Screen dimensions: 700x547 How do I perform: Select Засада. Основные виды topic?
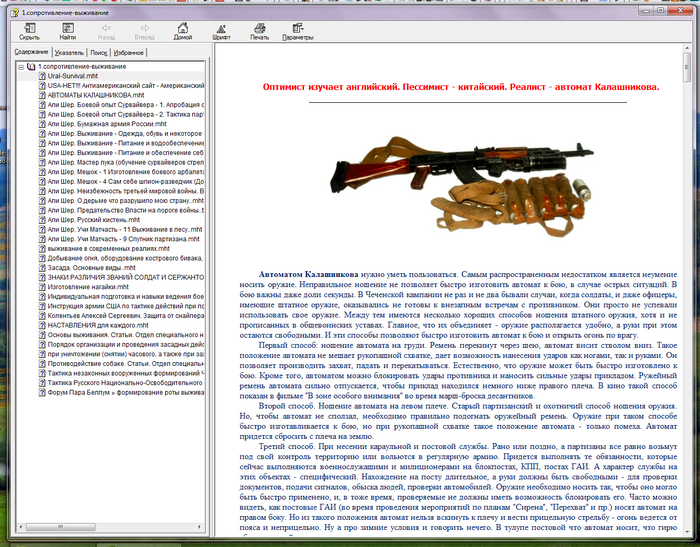click(x=89, y=265)
